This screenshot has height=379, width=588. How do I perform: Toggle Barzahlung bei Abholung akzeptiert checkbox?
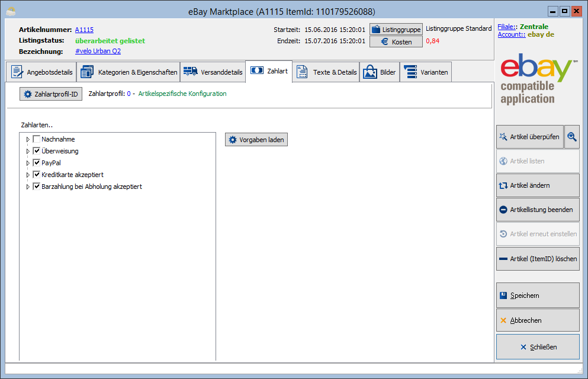click(x=36, y=187)
